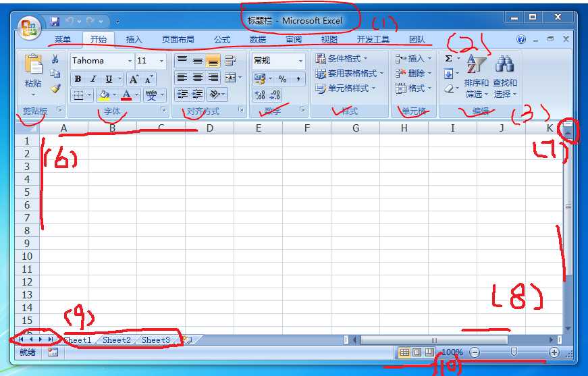Image resolution: width=588 pixels, height=376 pixels.
Task: Open the phonetic guide wén icon
Action: click(x=151, y=95)
